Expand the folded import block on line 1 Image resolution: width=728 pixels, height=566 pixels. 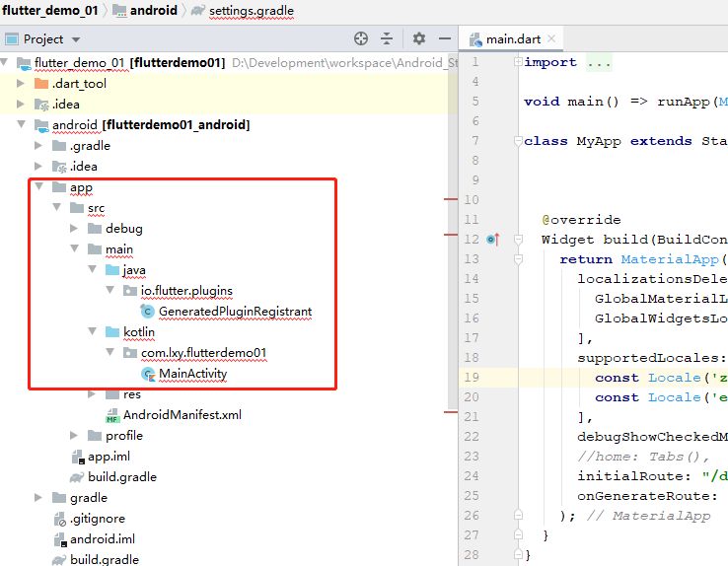[518, 62]
